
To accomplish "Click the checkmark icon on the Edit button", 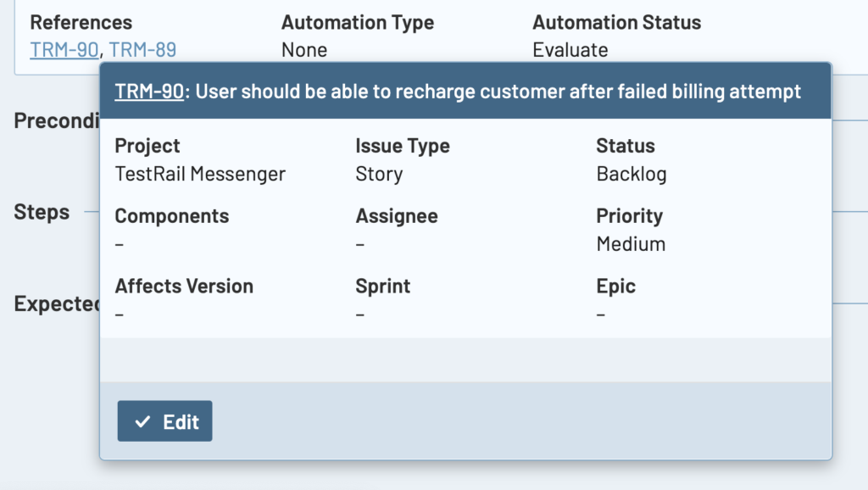I will point(142,422).
